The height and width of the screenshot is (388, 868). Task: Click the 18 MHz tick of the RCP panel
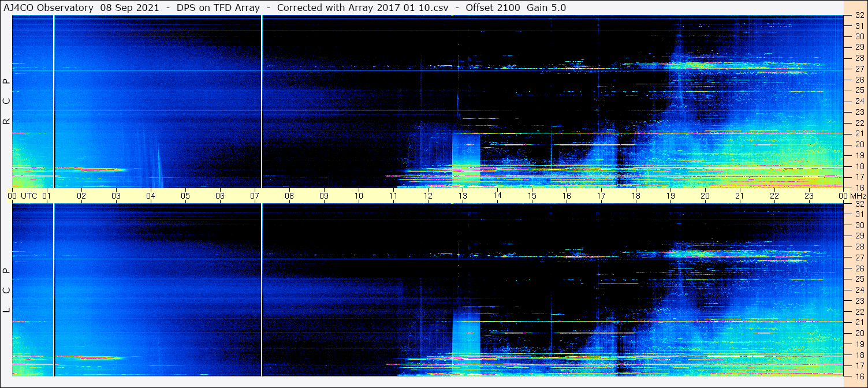pos(859,166)
